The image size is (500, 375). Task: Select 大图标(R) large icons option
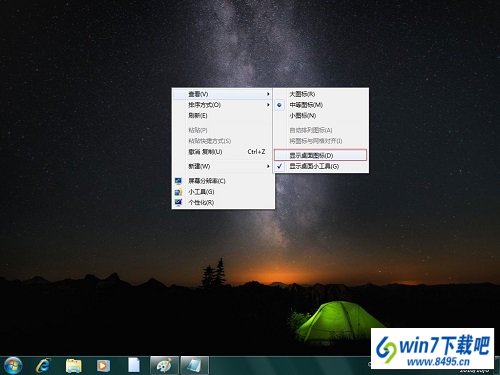click(321, 94)
